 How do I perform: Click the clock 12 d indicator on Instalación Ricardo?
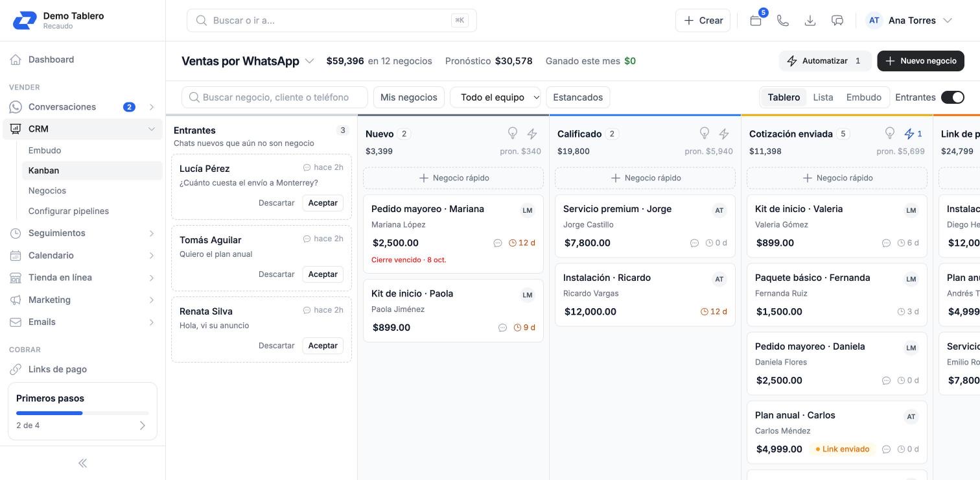pos(714,311)
